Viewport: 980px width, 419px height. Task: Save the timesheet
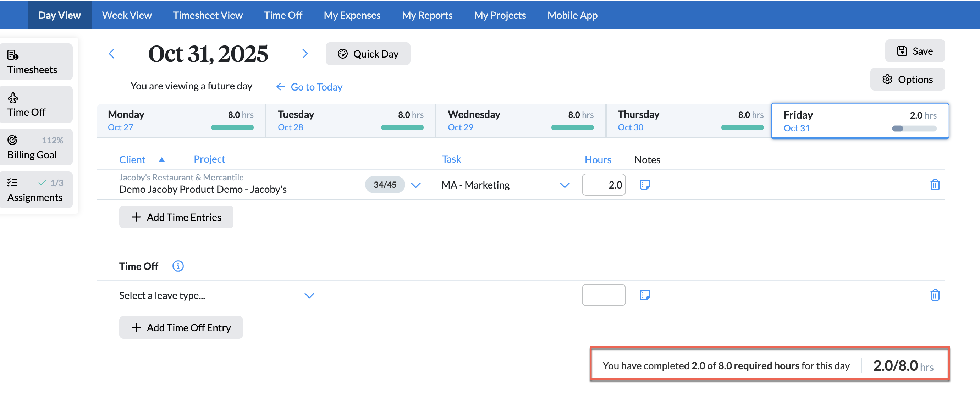(x=915, y=51)
